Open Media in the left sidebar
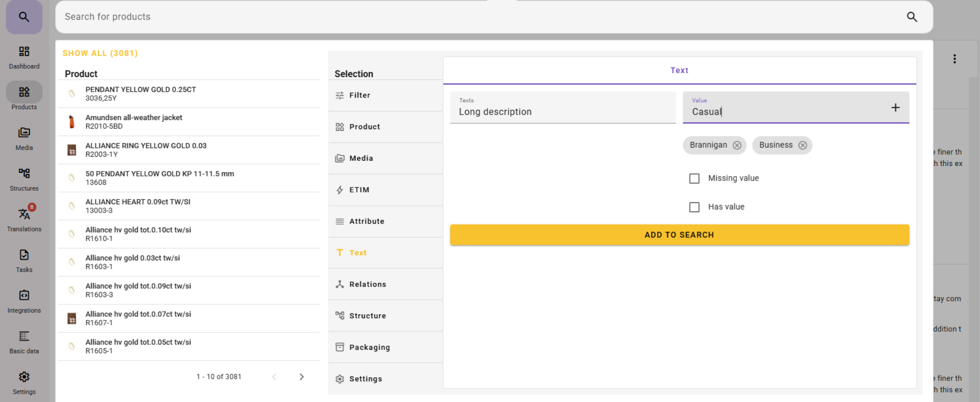The width and height of the screenshot is (980, 402). (x=24, y=138)
